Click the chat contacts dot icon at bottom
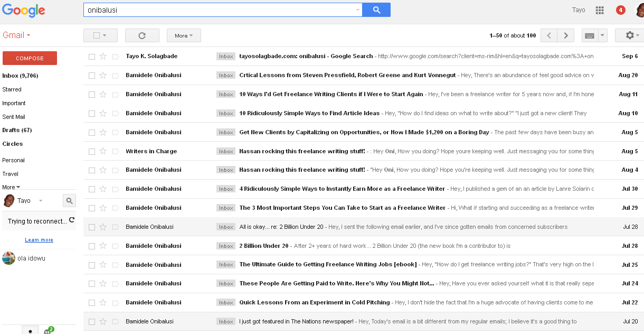 (x=30, y=331)
